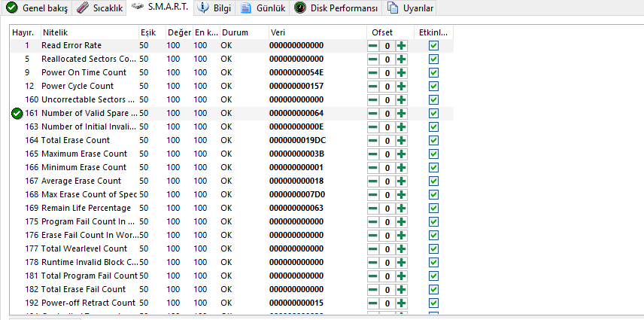Select the S.M.A.R.T. tab
Viewport: 644px width, 320px height.
tap(160, 7)
